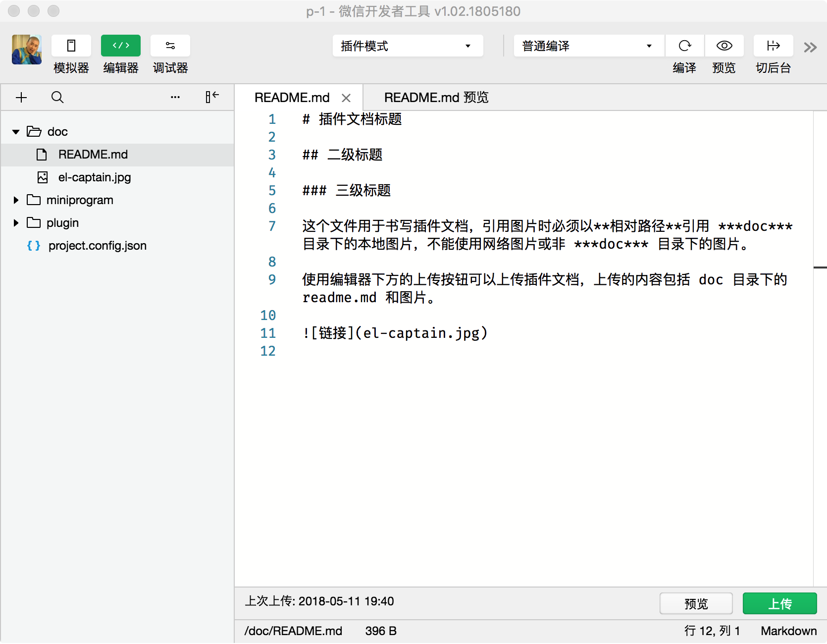Open the three-dot more options menu
This screenshot has height=644, width=827.
tap(175, 98)
